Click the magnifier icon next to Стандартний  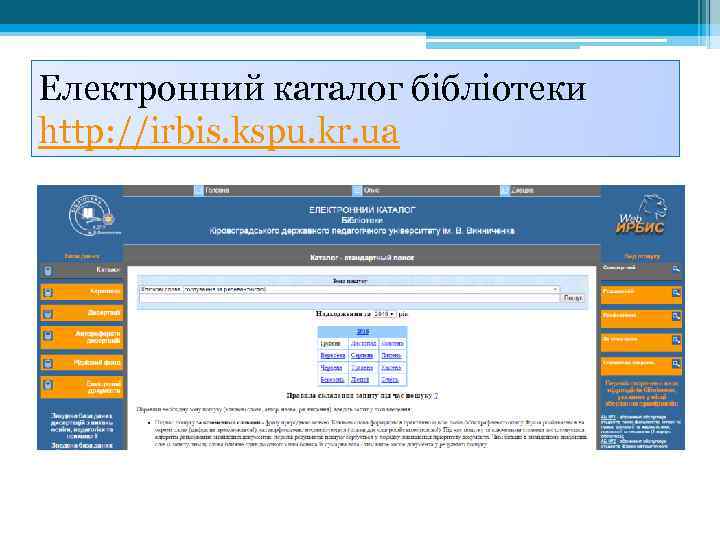pyautogui.click(x=676, y=269)
